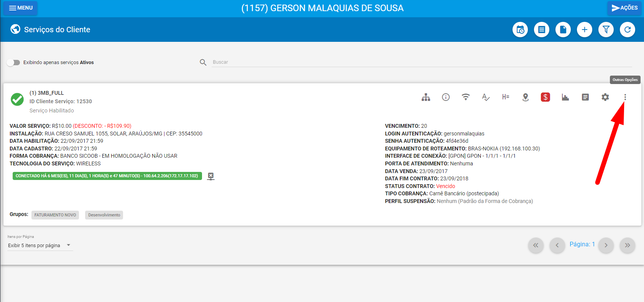Open the map location pin icon
This screenshot has height=302, width=644.
(x=526, y=97)
